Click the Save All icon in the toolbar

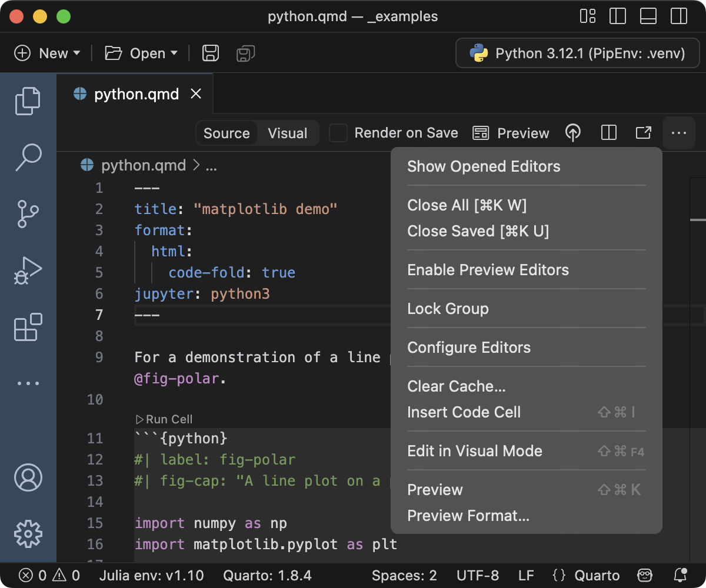pyautogui.click(x=245, y=53)
